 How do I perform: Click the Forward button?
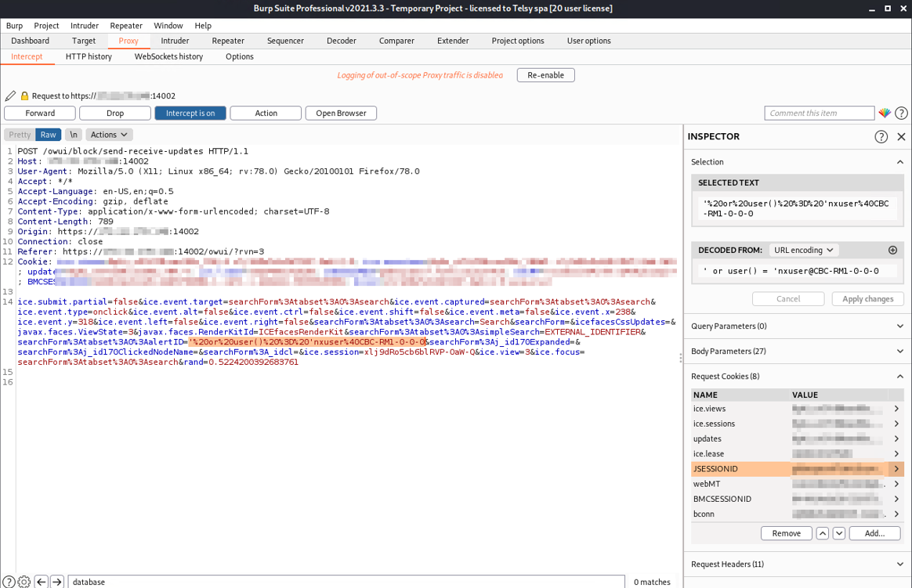click(40, 114)
